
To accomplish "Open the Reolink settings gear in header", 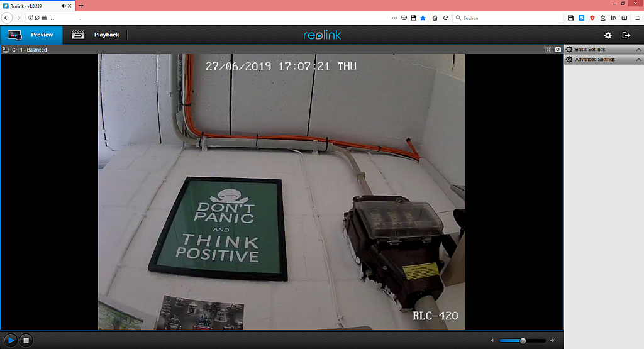I will point(608,35).
